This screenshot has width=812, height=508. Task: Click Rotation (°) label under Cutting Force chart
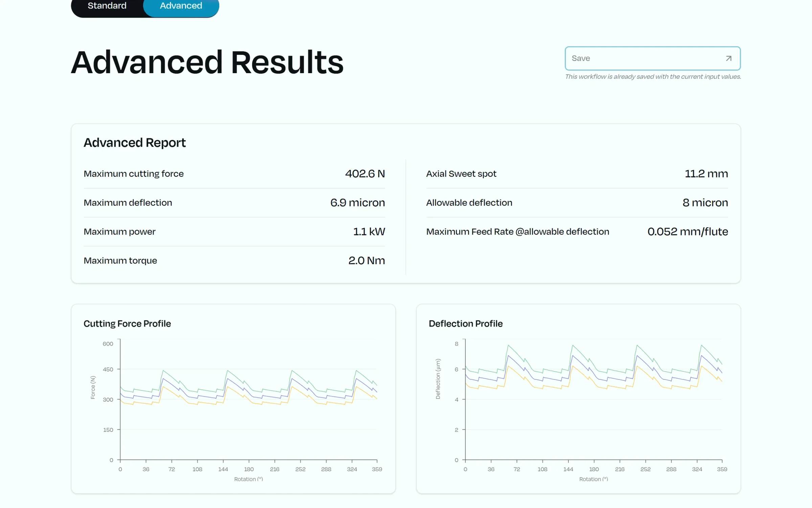249,479
